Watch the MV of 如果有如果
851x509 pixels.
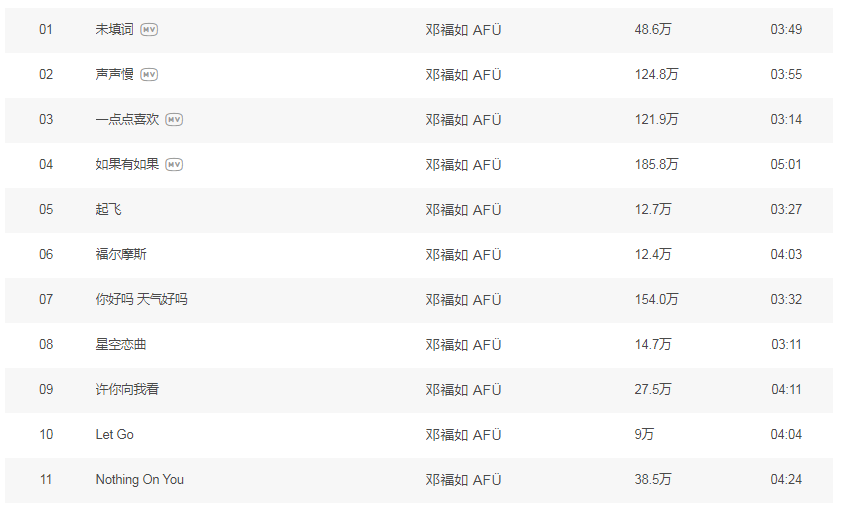click(x=174, y=165)
